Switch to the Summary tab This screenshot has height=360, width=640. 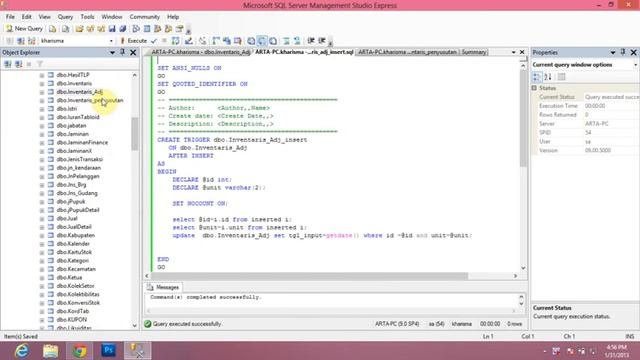pyautogui.click(x=474, y=52)
